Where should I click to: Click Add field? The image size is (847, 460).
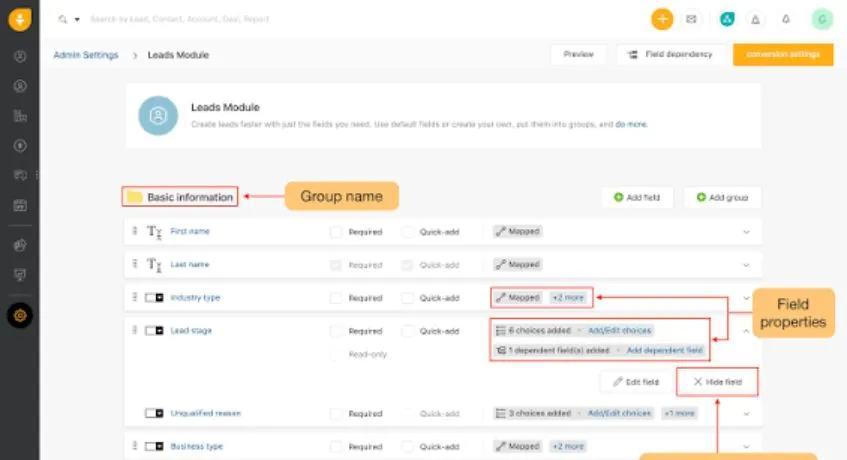(637, 197)
